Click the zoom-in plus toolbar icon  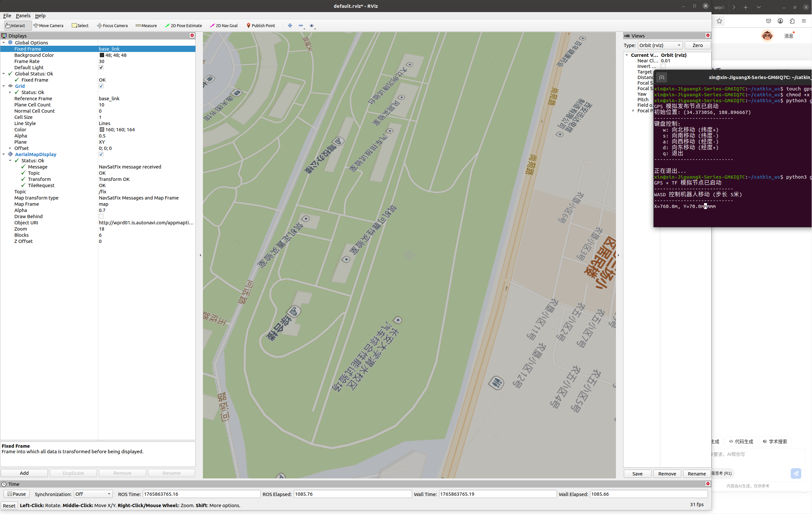pos(290,26)
